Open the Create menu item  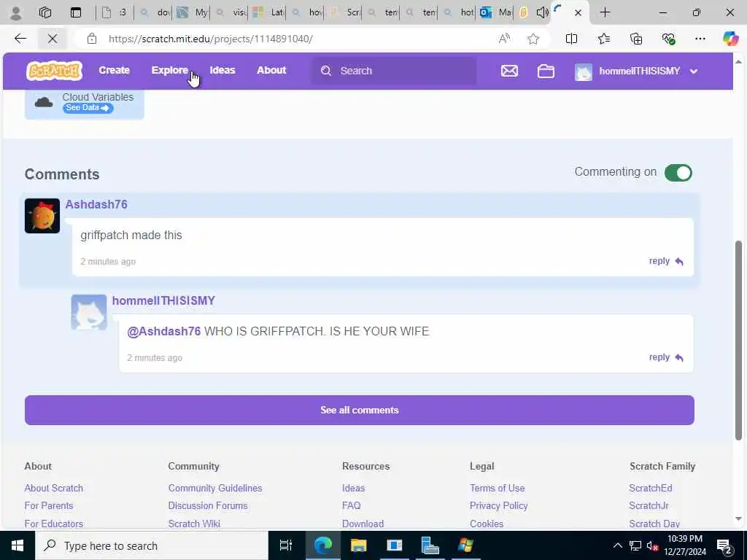[114, 70]
